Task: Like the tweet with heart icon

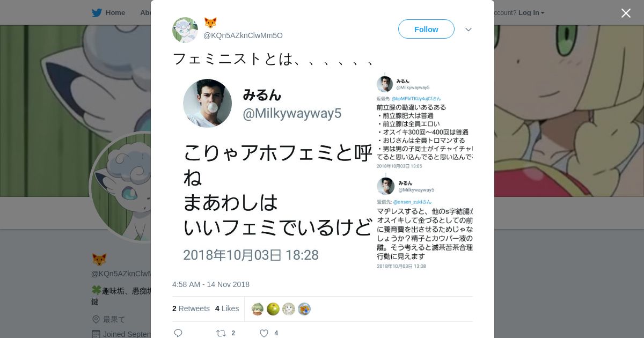Action: point(264,333)
